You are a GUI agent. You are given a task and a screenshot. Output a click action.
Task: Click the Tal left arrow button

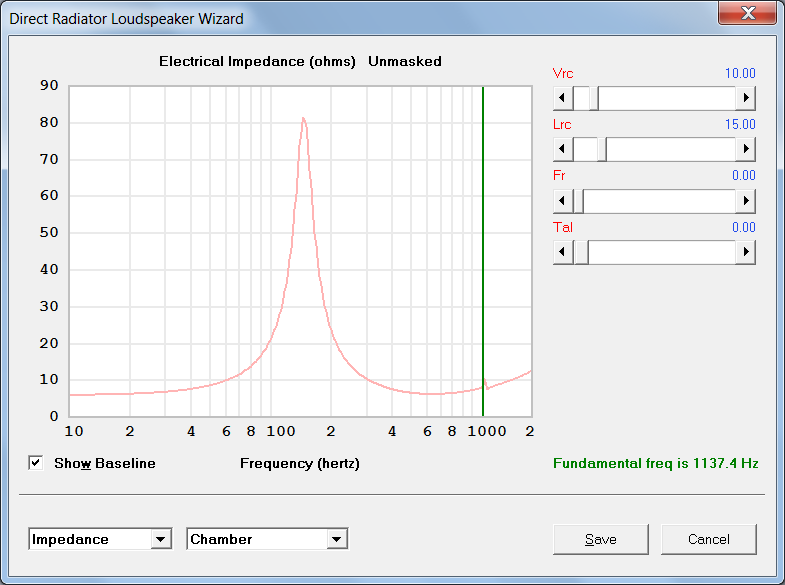coord(563,252)
